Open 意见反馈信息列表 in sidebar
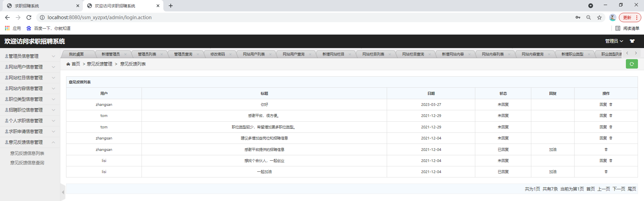Image resolution: width=644 pixels, height=201 pixels. point(27,153)
